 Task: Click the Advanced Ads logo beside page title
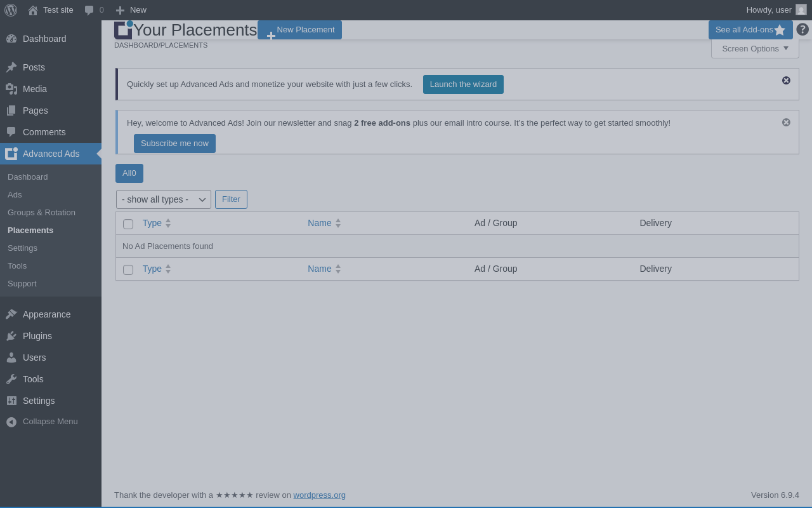tap(124, 29)
